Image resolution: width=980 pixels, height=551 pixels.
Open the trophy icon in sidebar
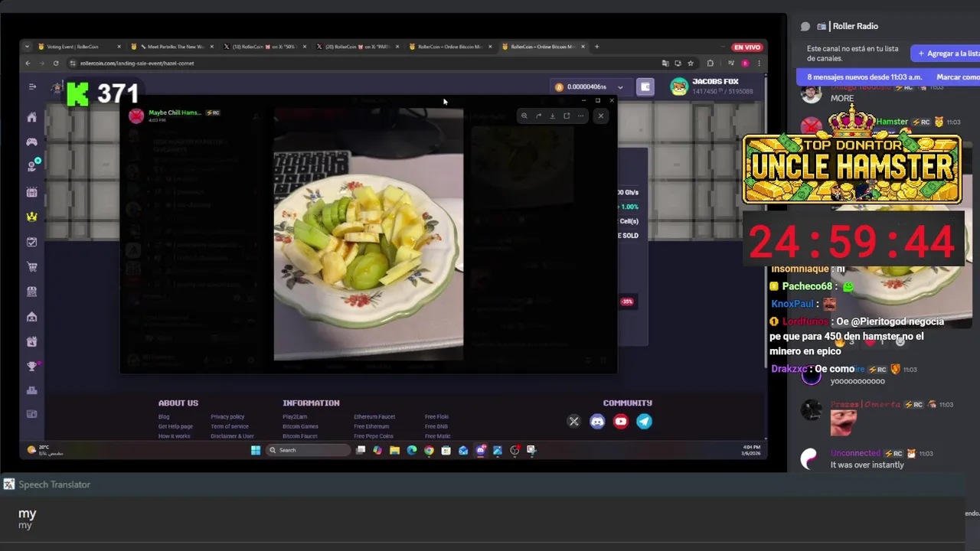tap(31, 366)
